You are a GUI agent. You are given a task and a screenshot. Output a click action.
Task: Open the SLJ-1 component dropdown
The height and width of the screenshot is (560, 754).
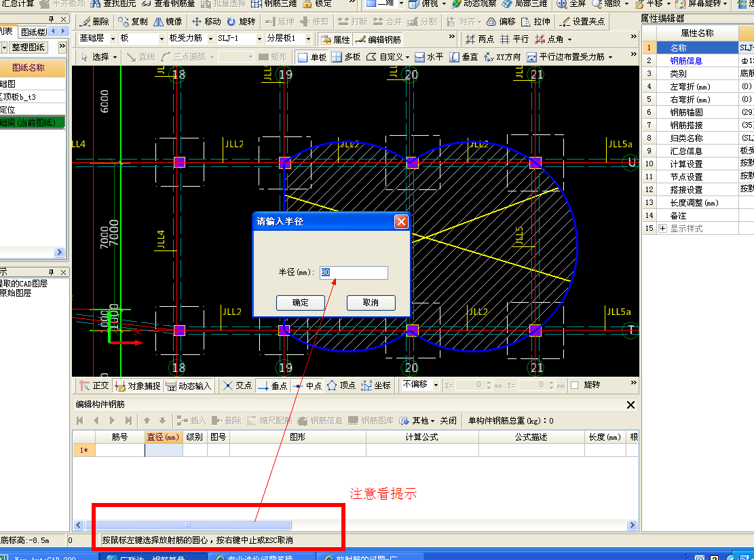pyautogui.click(x=260, y=39)
